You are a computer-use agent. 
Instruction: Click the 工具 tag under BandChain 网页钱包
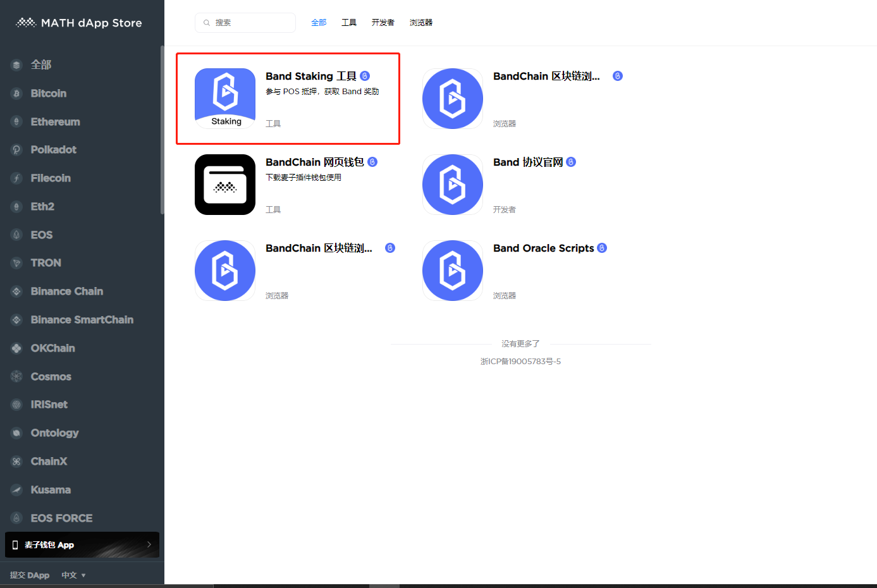pyautogui.click(x=273, y=210)
